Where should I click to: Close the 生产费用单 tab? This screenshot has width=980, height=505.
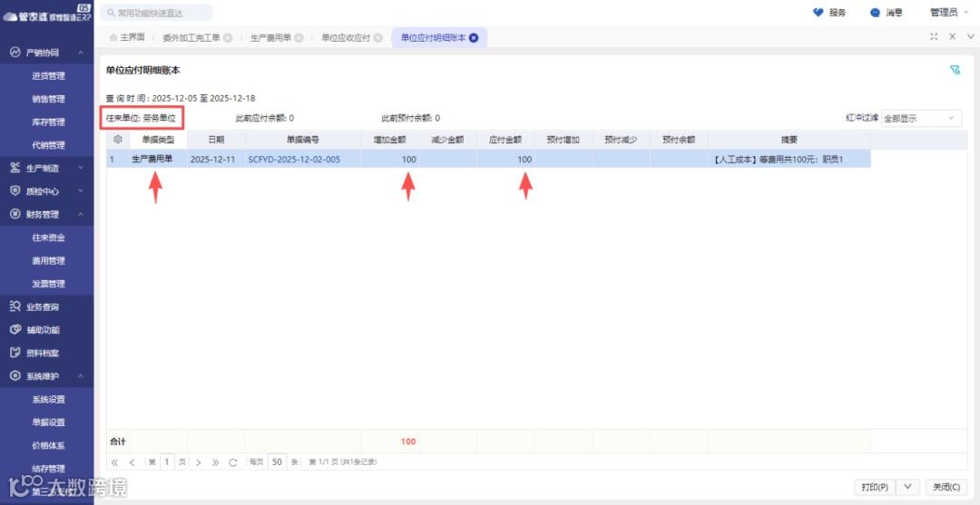coord(299,37)
